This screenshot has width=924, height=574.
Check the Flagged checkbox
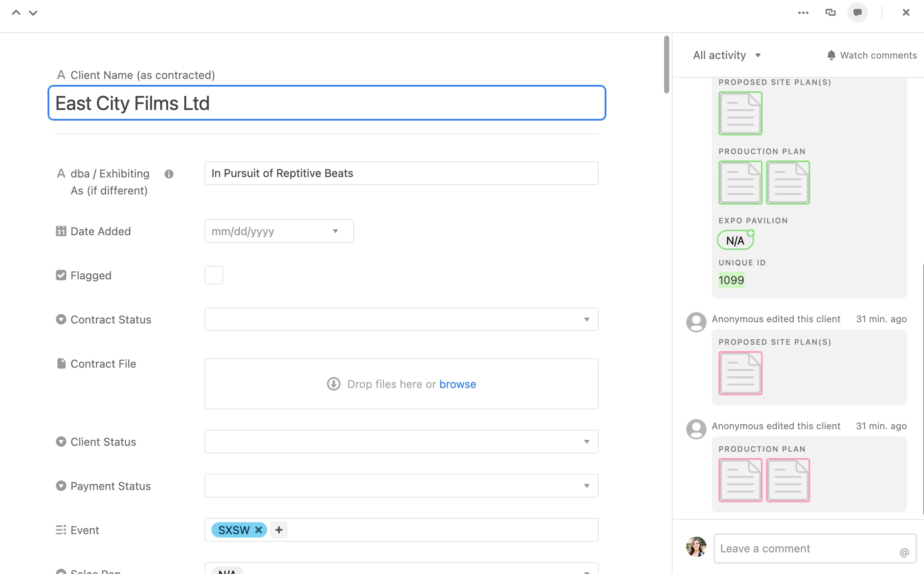[214, 275]
